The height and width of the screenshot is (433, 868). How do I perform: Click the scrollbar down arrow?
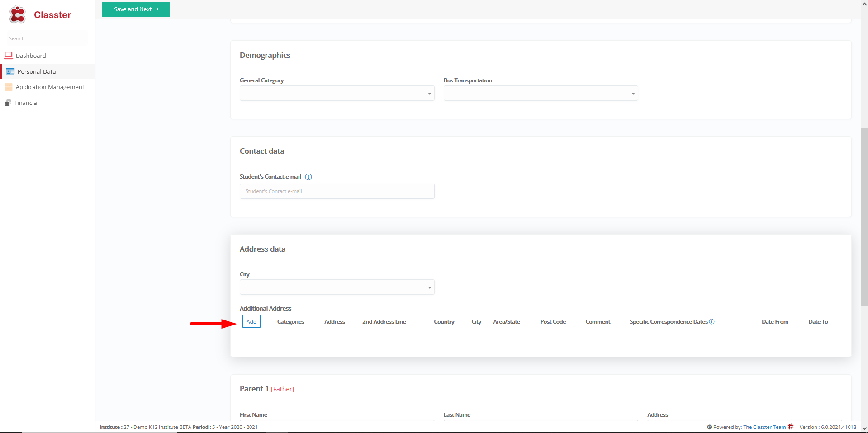(864, 428)
